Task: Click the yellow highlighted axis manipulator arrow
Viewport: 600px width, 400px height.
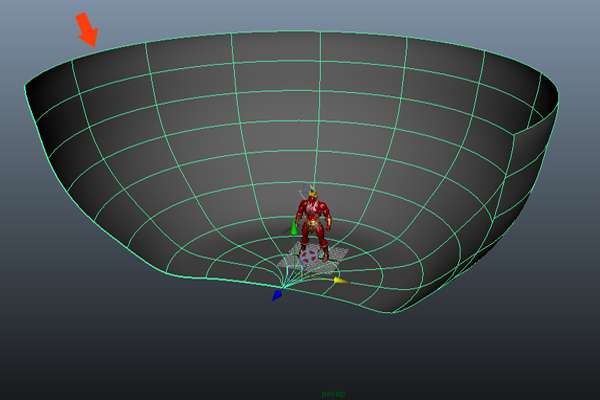Action: pos(341,281)
